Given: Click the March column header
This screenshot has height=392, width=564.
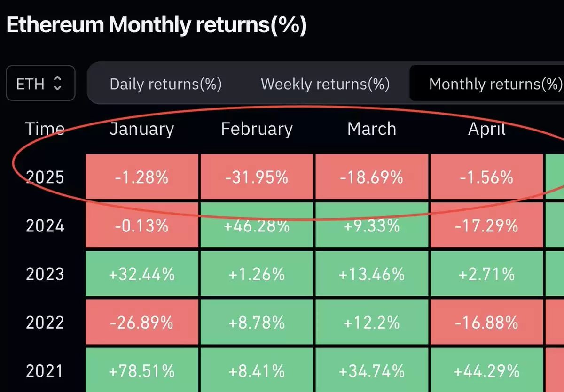Looking at the screenshot, I should 371,129.
